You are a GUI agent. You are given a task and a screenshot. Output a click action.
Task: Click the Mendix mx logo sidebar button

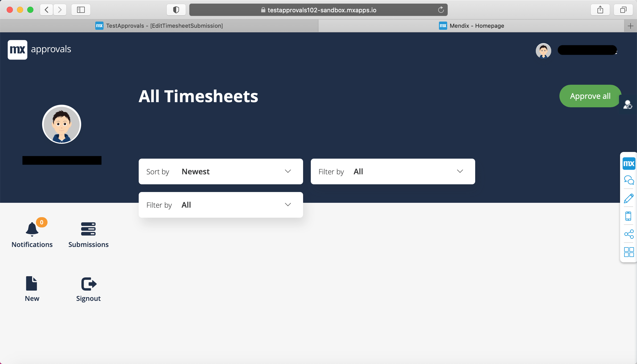(629, 164)
